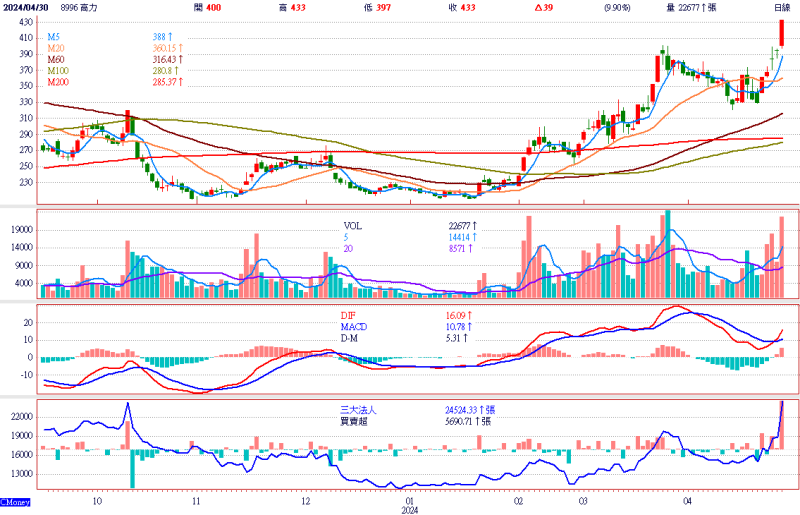Click the VOL volume indicator label
800x515 pixels.
tap(354, 226)
